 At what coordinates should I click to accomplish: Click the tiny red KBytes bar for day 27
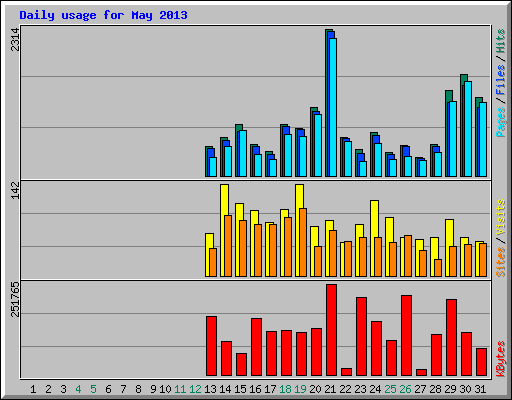coord(421,373)
